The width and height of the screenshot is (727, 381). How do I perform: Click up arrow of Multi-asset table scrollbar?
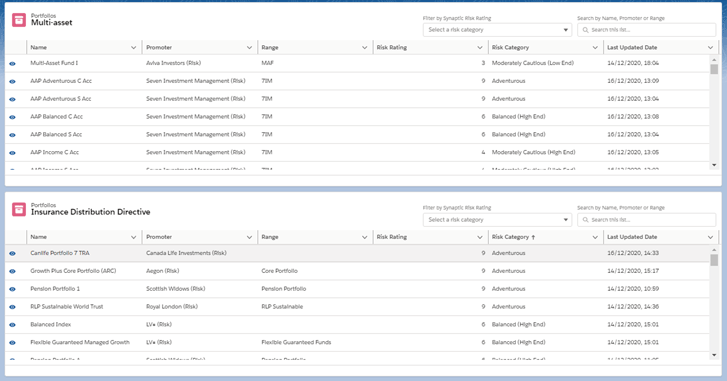(714, 59)
